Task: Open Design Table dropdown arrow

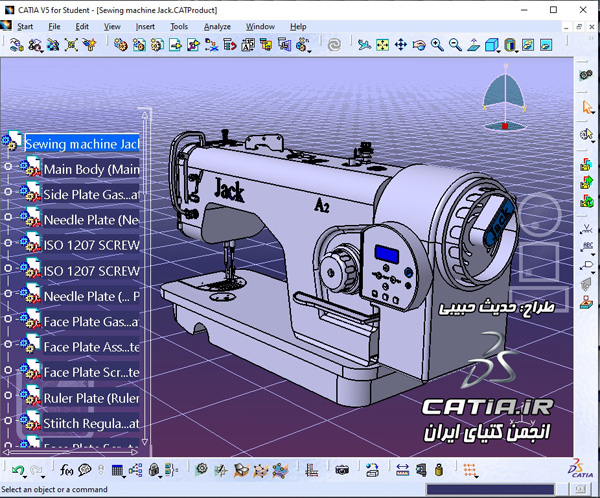Action: coord(124,477)
